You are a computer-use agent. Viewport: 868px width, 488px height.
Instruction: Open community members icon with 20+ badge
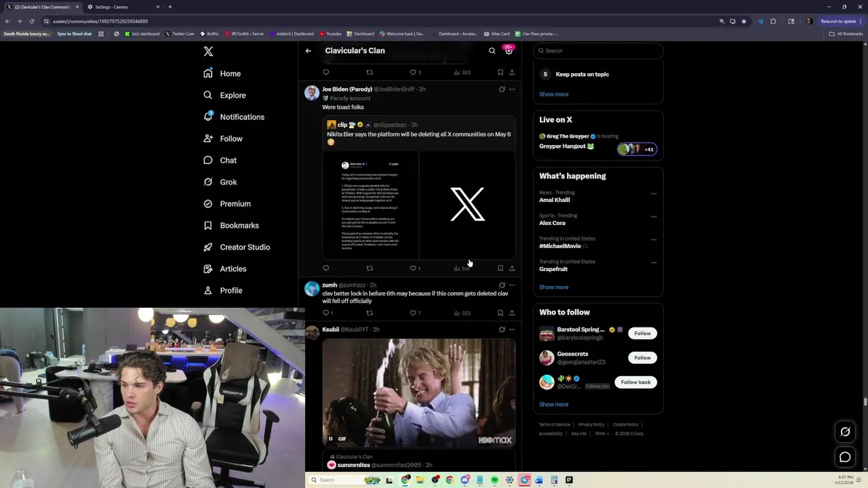tap(509, 50)
